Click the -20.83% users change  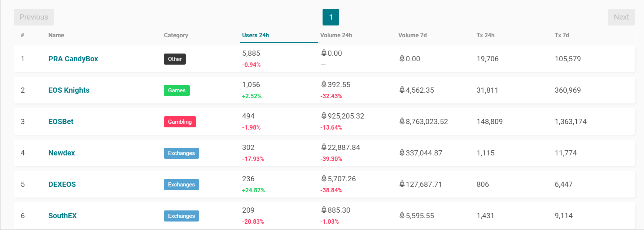(253, 222)
